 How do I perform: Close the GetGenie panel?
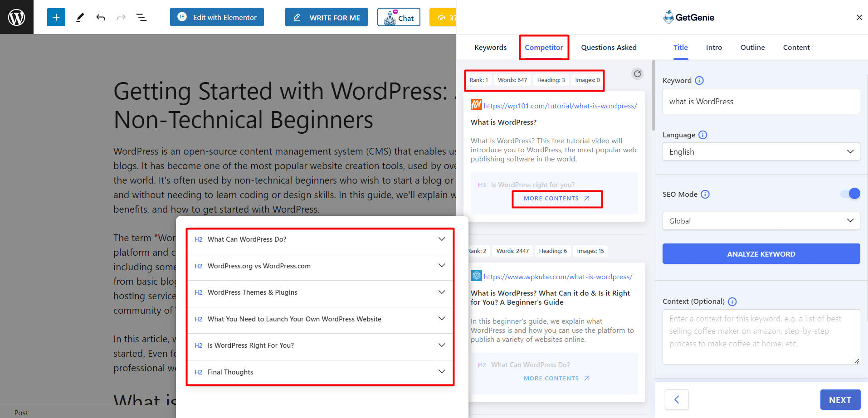tap(859, 17)
